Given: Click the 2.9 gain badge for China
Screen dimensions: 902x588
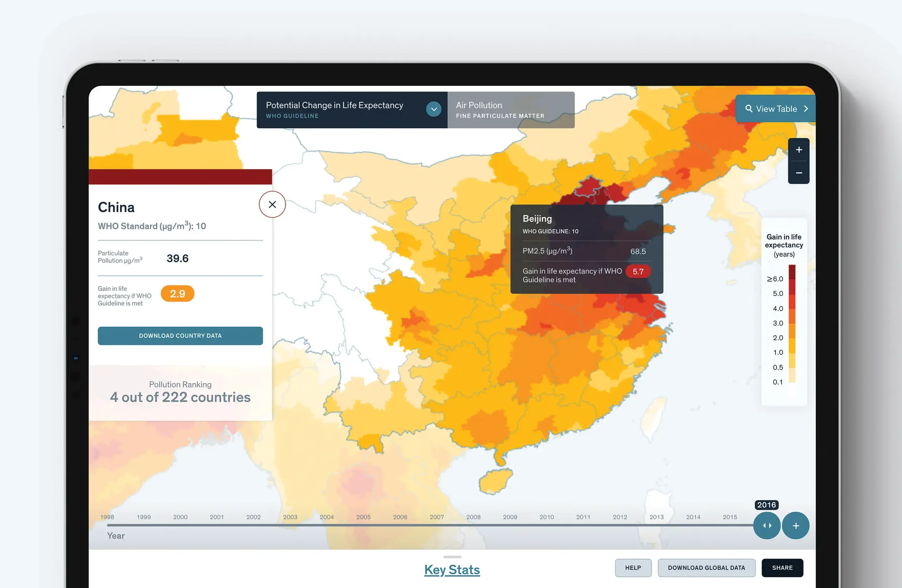Looking at the screenshot, I should [x=178, y=294].
